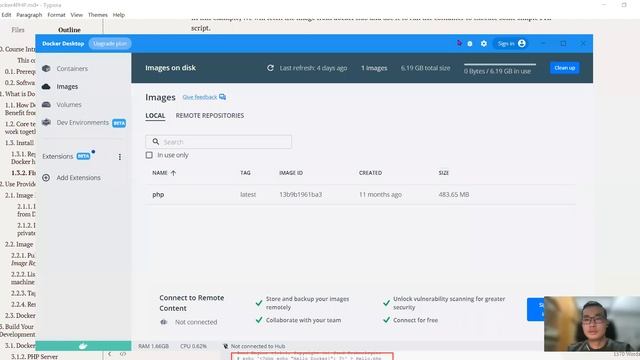Click the disk usage progress bar
The image size is (640, 360).
click(x=500, y=64)
